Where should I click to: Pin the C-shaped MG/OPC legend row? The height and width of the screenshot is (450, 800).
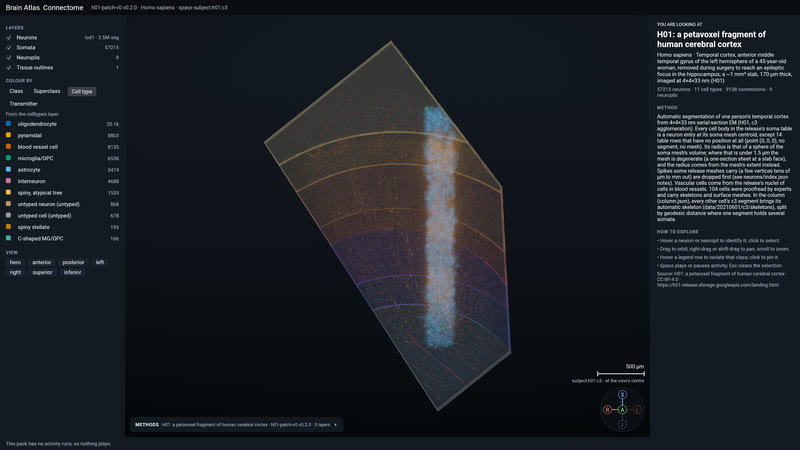62,239
